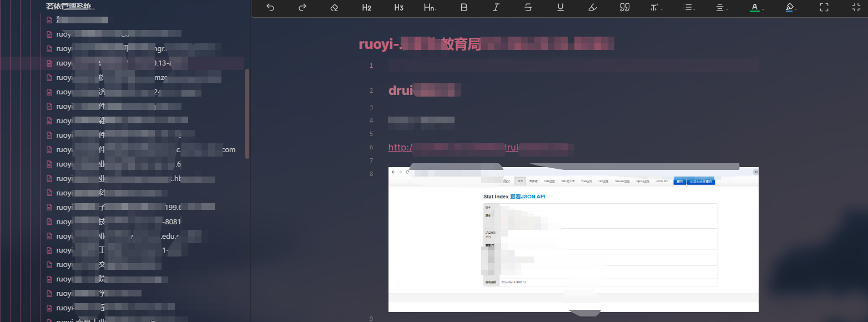Viewport: 868px width, 322px height.
Task: Follow the http link containing drui
Action: [481, 148]
